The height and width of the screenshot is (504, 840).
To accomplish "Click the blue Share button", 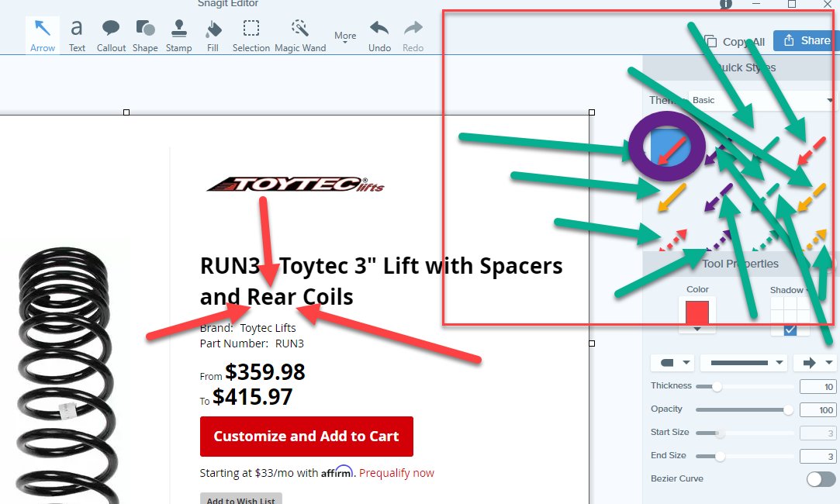I will pos(806,40).
